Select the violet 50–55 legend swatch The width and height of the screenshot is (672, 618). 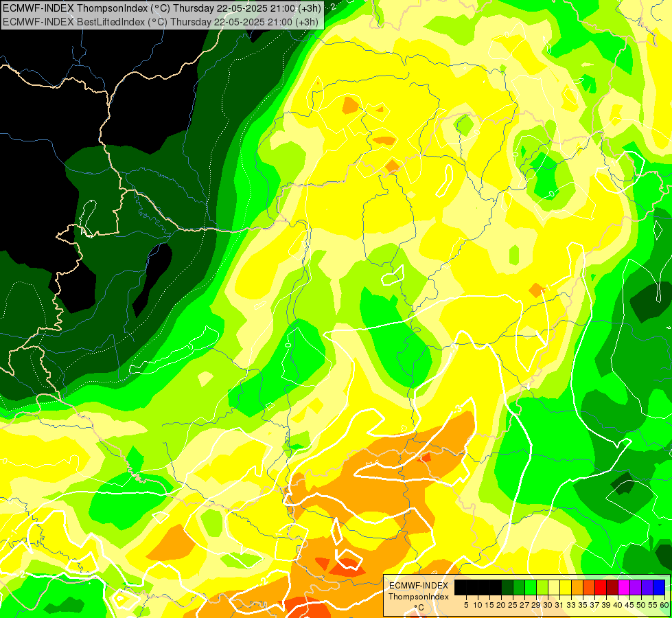tap(647, 587)
